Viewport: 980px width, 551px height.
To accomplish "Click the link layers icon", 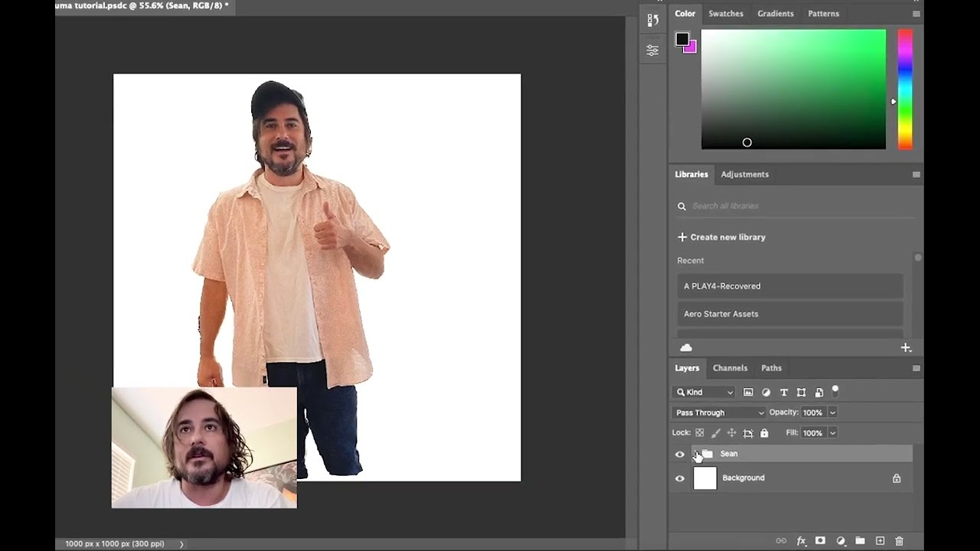I will [x=781, y=541].
